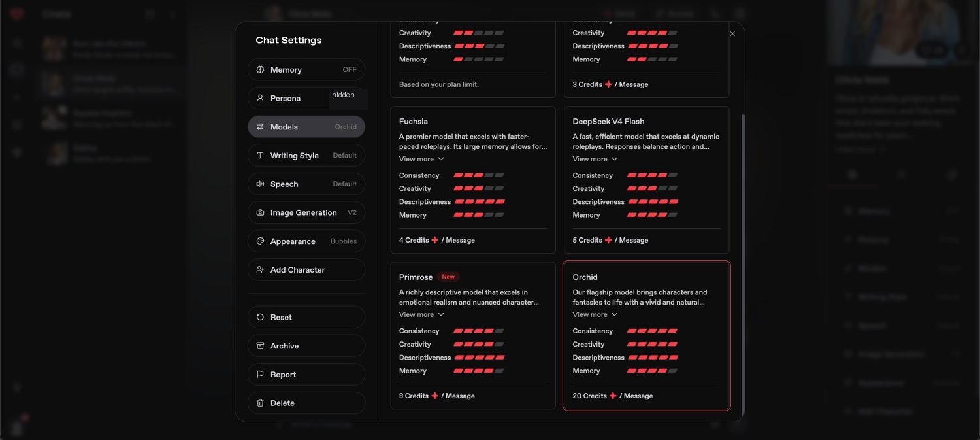This screenshot has width=980, height=440.
Task: Click the Primrose description 'A richly descriptive model'
Action: tap(469, 297)
